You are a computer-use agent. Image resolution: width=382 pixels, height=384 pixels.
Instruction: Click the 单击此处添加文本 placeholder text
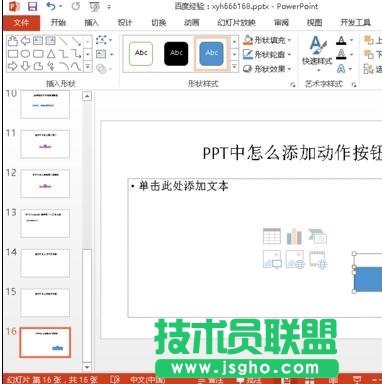pyautogui.click(x=183, y=186)
